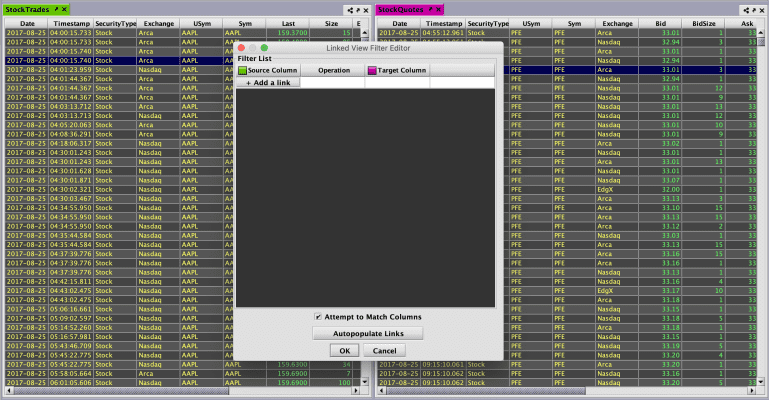Click the magenta Target Column color swatch

pyautogui.click(x=372, y=71)
